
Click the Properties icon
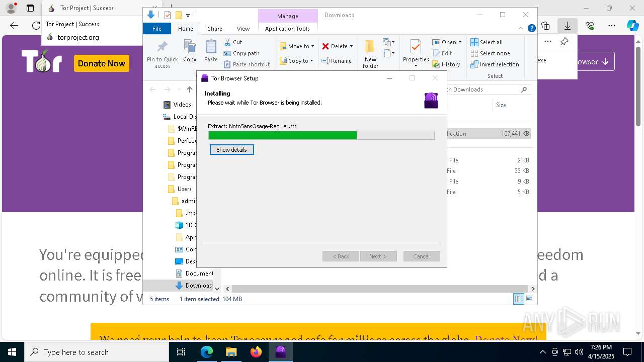(416, 47)
